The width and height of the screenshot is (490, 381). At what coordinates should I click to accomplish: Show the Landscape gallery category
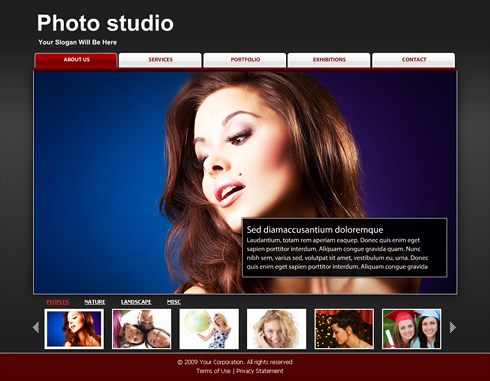[x=136, y=302]
